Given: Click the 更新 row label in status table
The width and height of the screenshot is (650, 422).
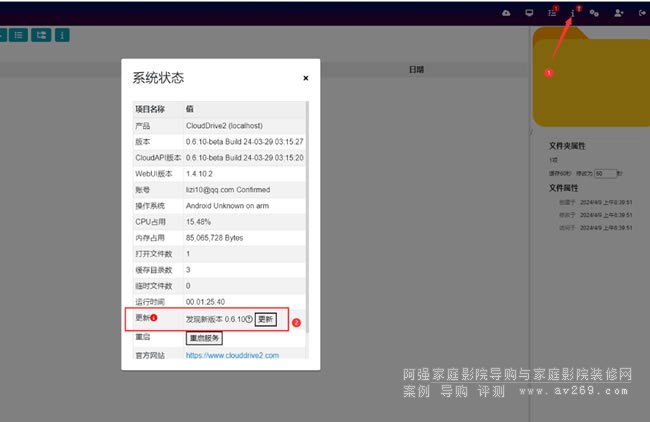Looking at the screenshot, I should pyautogui.click(x=142, y=319).
